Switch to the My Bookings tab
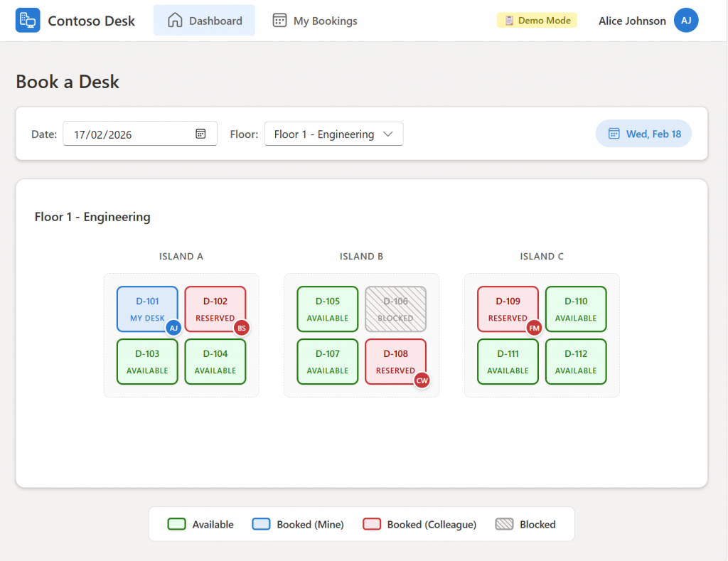 point(315,21)
